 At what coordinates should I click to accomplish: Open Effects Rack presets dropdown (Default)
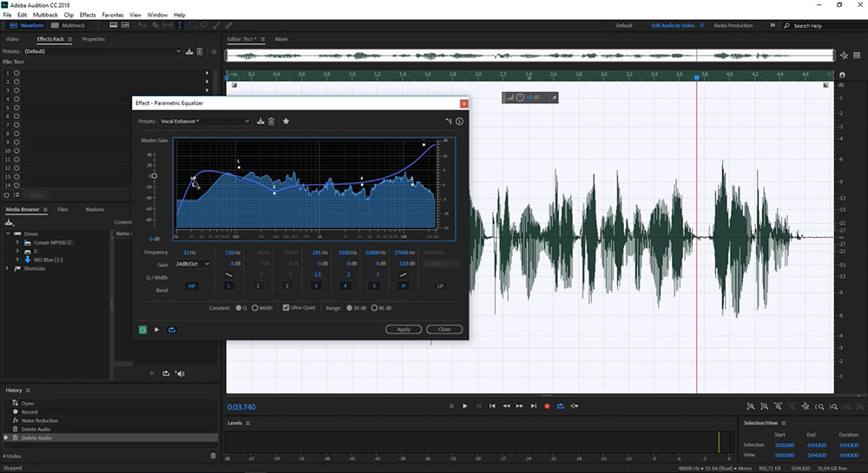(x=102, y=51)
